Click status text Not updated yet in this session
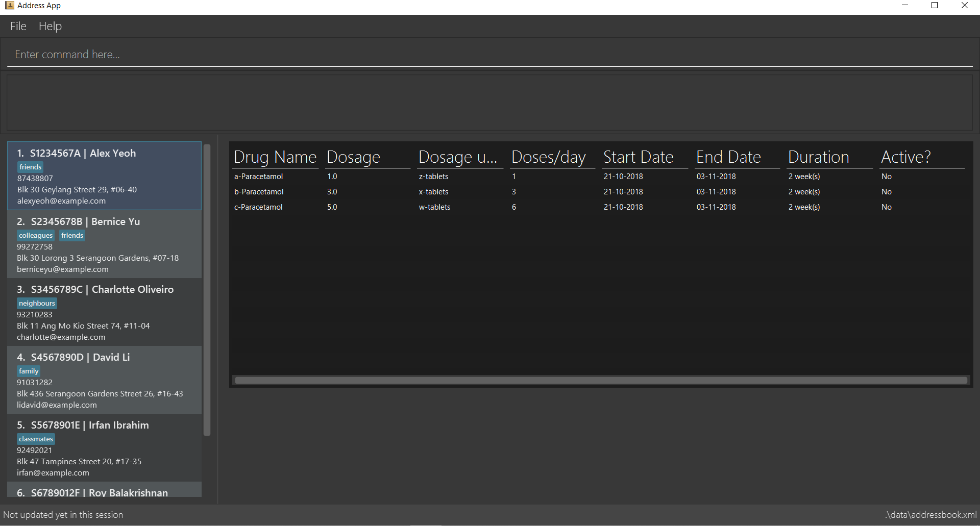980x526 pixels. [63, 515]
